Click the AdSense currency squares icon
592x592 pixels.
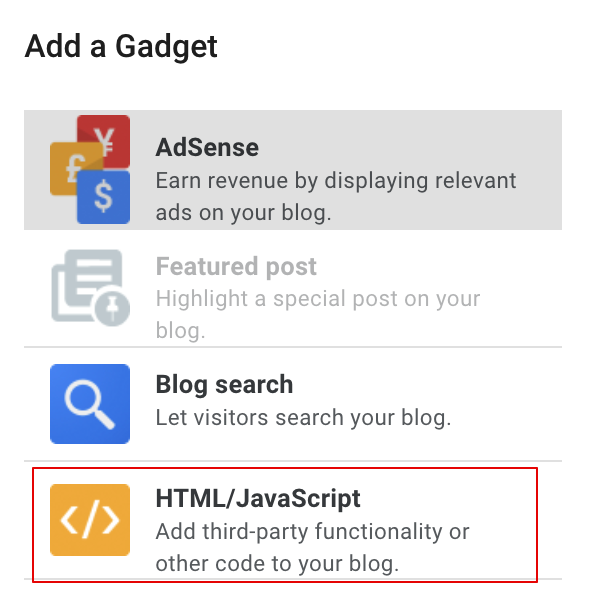90,170
